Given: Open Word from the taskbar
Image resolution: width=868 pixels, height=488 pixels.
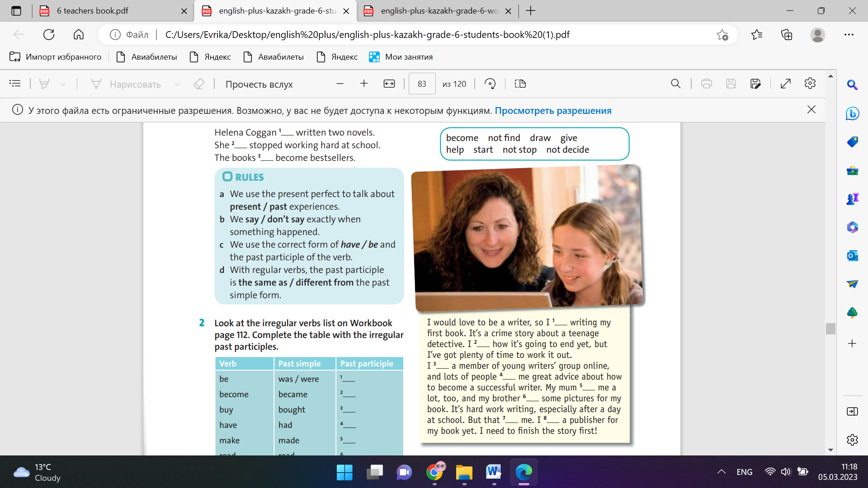Looking at the screenshot, I should (494, 473).
